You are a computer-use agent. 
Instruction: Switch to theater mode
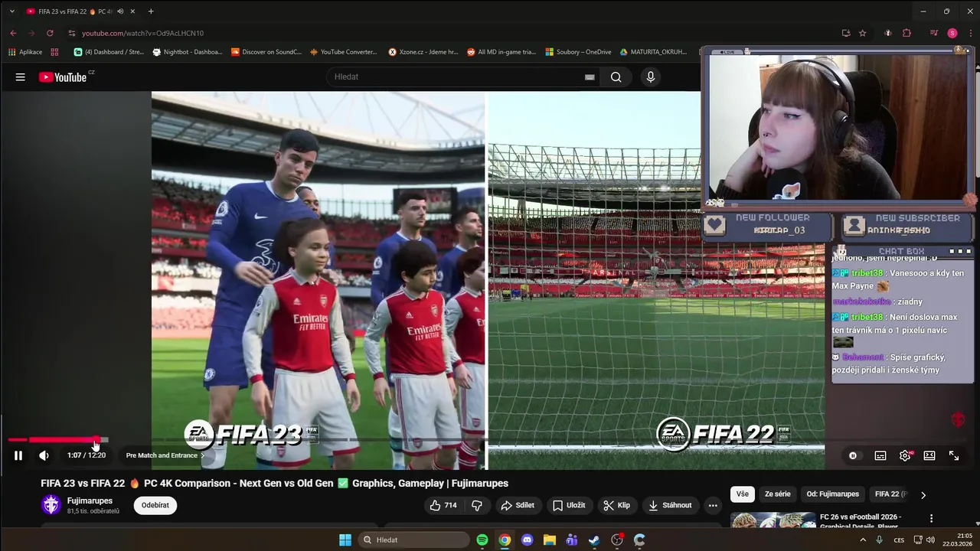coord(929,455)
